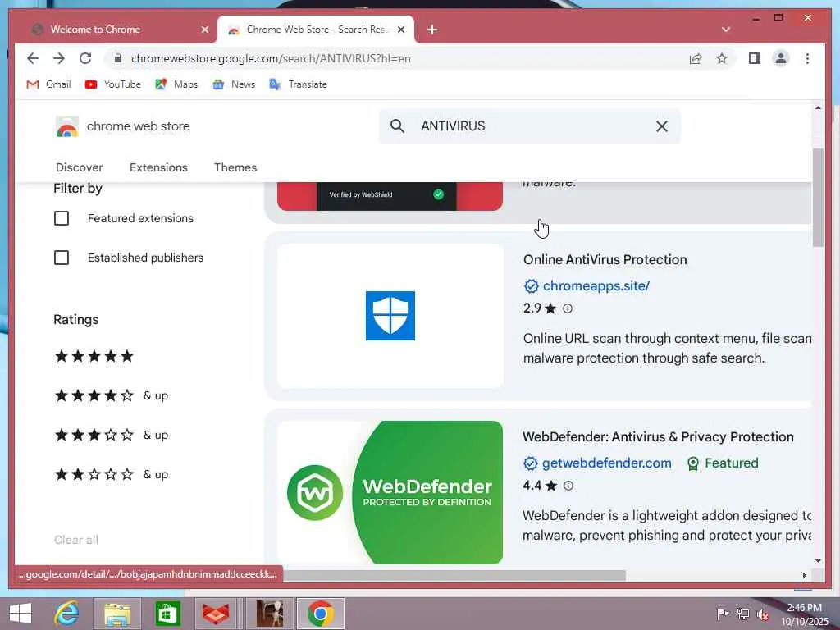View site info via the lock icon
Screen dimensions: 840x630
click(118, 58)
